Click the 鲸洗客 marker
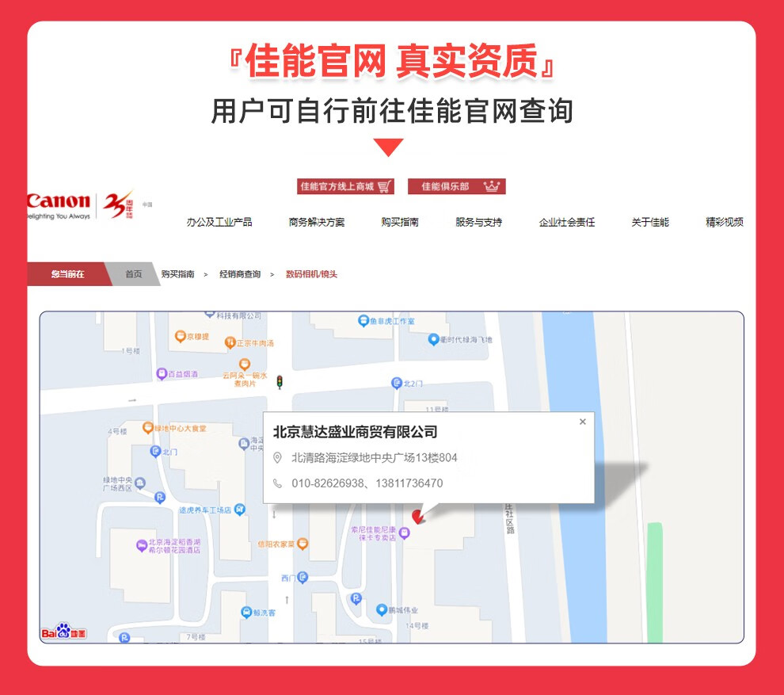Image resolution: width=784 pixels, height=695 pixels. [246, 612]
